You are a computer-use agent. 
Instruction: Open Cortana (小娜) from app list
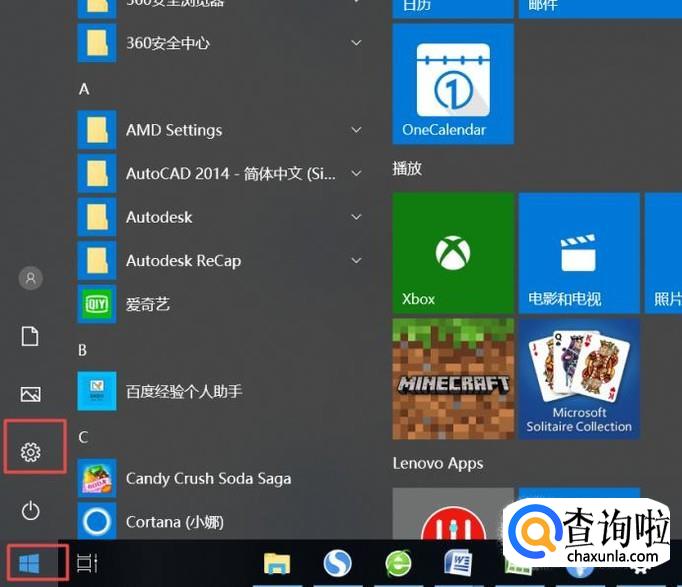point(220,521)
